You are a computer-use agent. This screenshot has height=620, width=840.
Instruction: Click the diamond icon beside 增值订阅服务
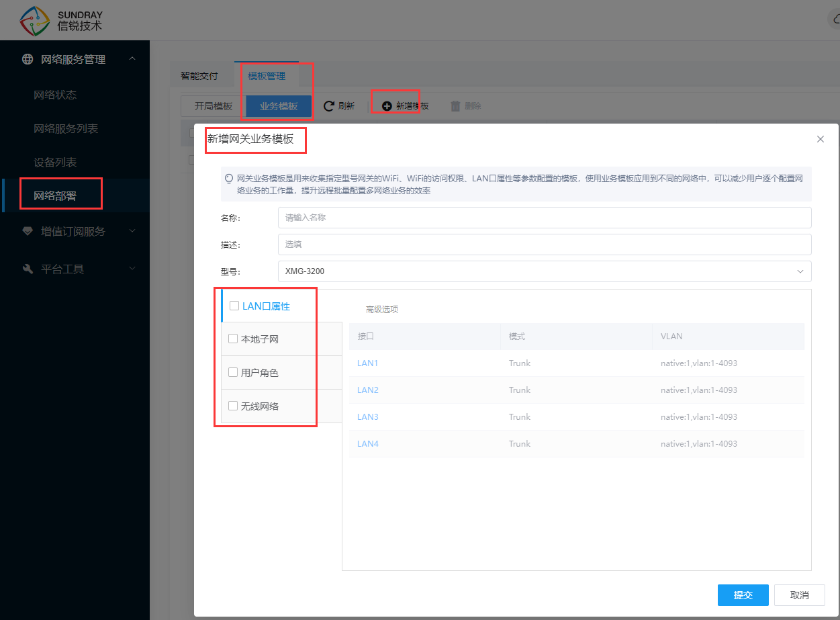click(28, 231)
